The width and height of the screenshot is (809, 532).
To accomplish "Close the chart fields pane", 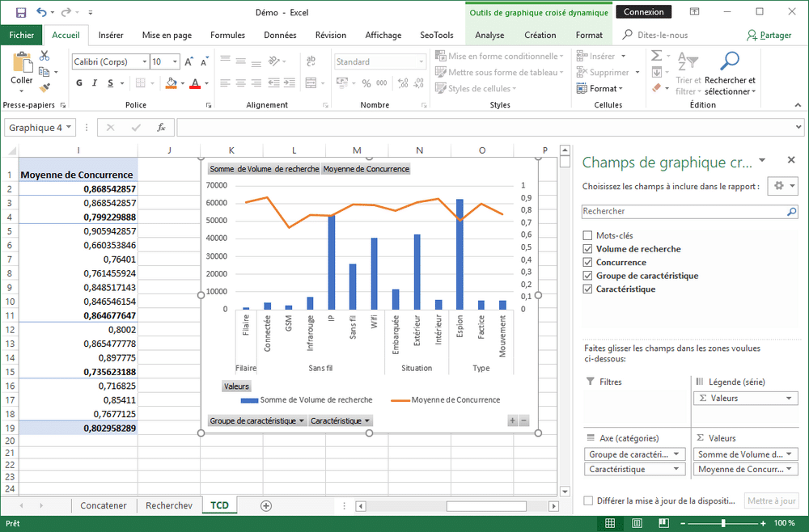I will (791, 160).
